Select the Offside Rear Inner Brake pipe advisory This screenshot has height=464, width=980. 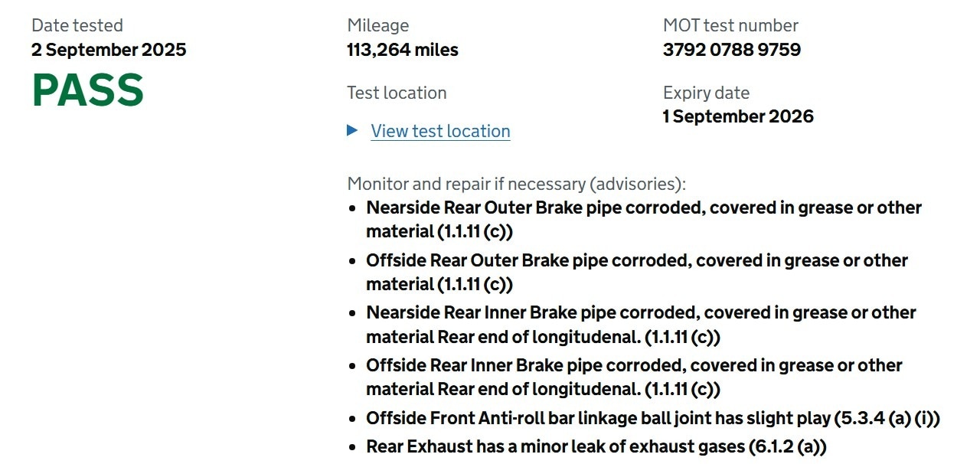click(x=634, y=377)
